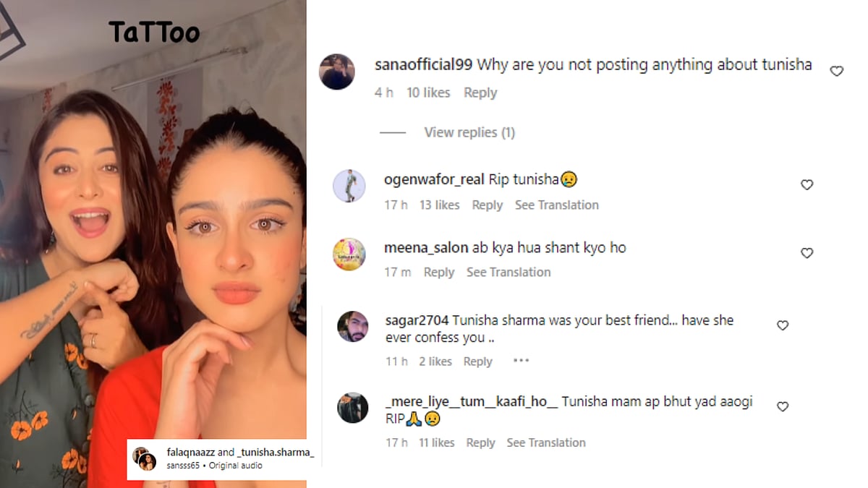Heart _mere_liye__tum__kaafi_ho__'s comment
This screenshot has height=488, width=868.
pyautogui.click(x=782, y=407)
